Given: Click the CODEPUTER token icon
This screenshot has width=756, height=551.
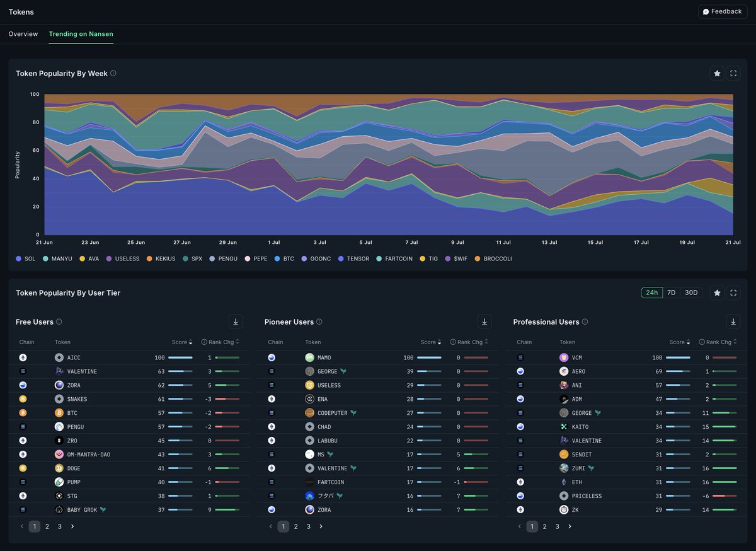Looking at the screenshot, I should pos(309,413).
